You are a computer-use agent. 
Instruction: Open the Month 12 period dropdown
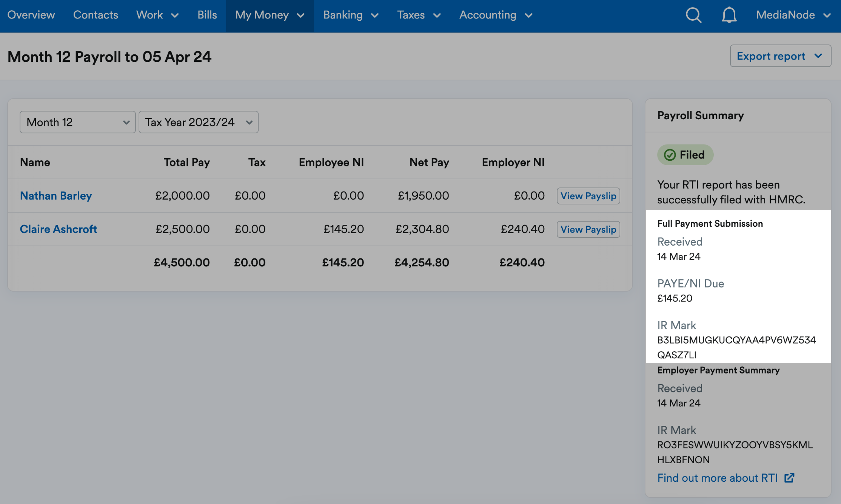point(77,122)
